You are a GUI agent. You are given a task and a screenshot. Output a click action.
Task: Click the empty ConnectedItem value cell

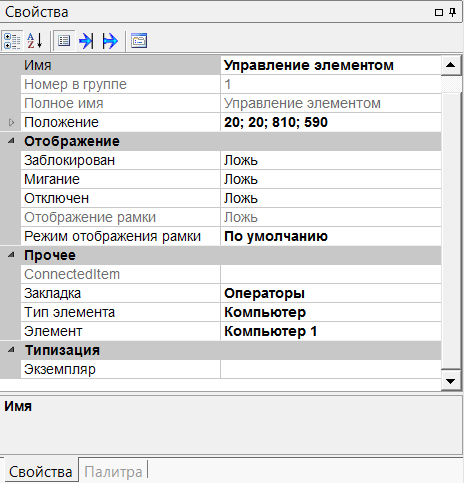[331, 274]
